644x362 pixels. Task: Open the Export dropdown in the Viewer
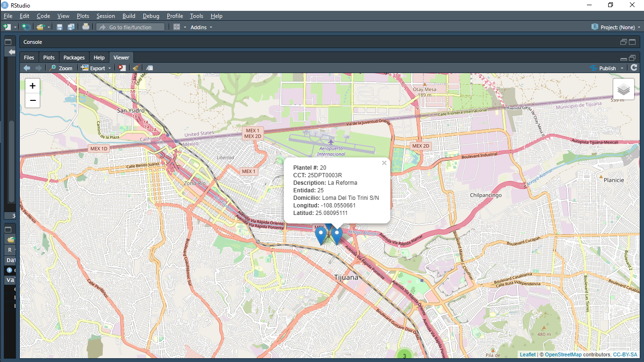96,67
